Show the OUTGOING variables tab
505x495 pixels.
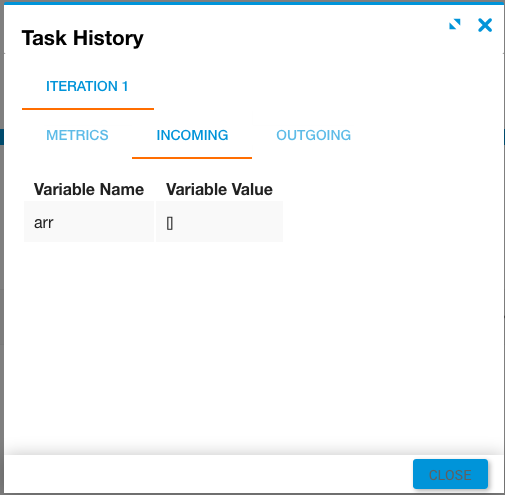point(314,135)
